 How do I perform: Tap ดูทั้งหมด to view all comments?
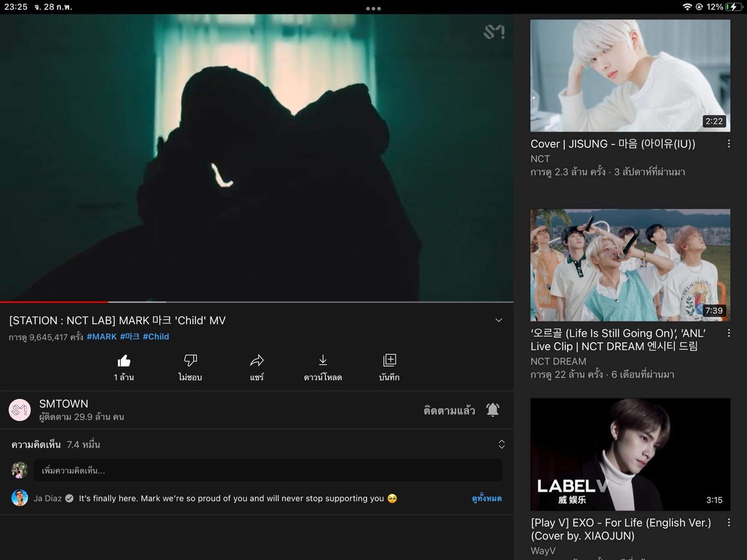tap(487, 498)
